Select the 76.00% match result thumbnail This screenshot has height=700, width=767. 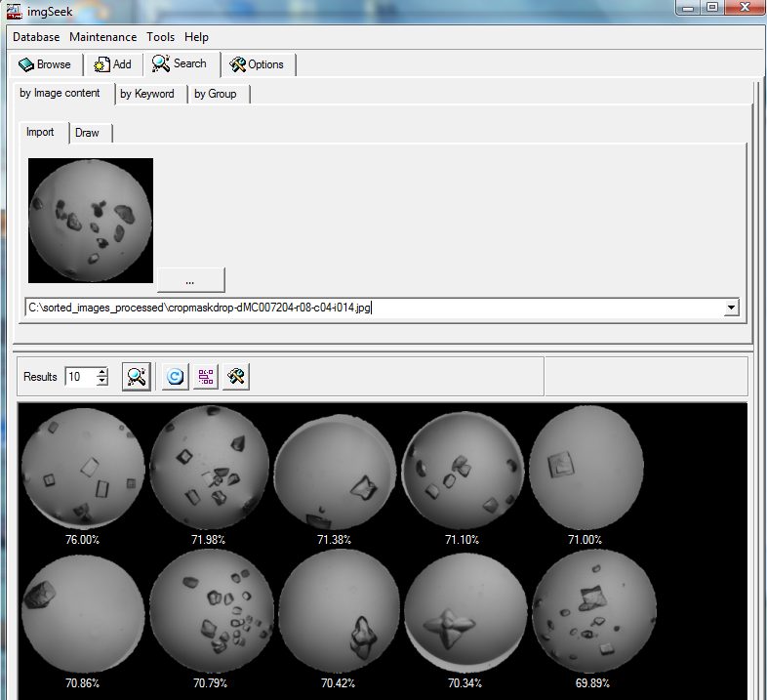[83, 467]
